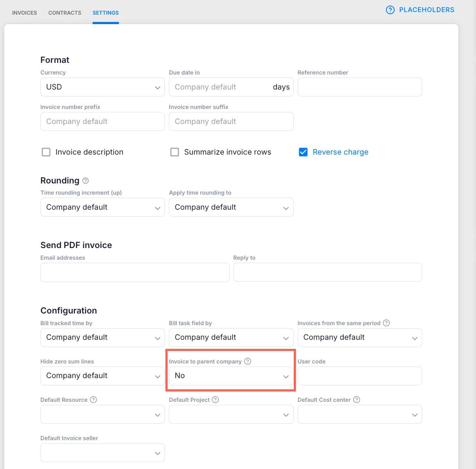Expand the Default Invoice seller dropdown

103,453
